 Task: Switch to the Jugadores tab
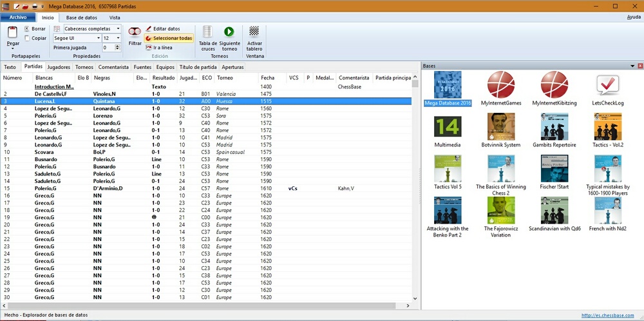59,67
